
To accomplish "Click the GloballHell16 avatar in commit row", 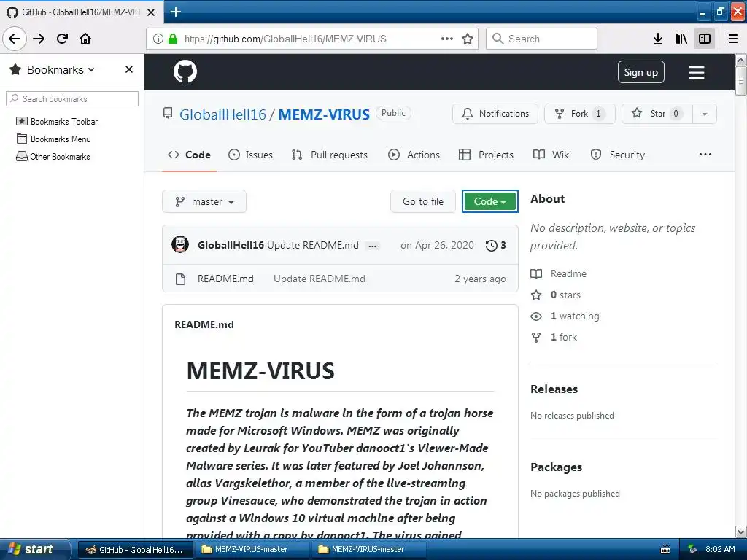I will [x=180, y=245].
